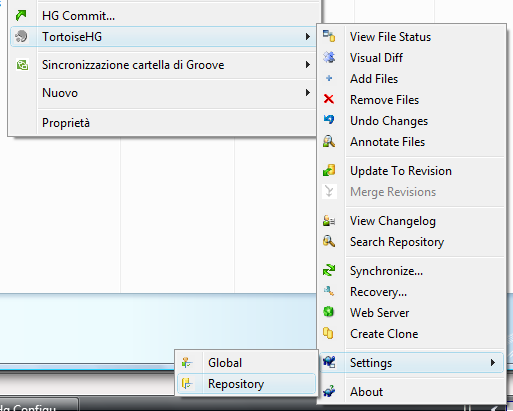Click the green Synchronize arrows icon
Screen dimensions: 513x411
pos(329,270)
